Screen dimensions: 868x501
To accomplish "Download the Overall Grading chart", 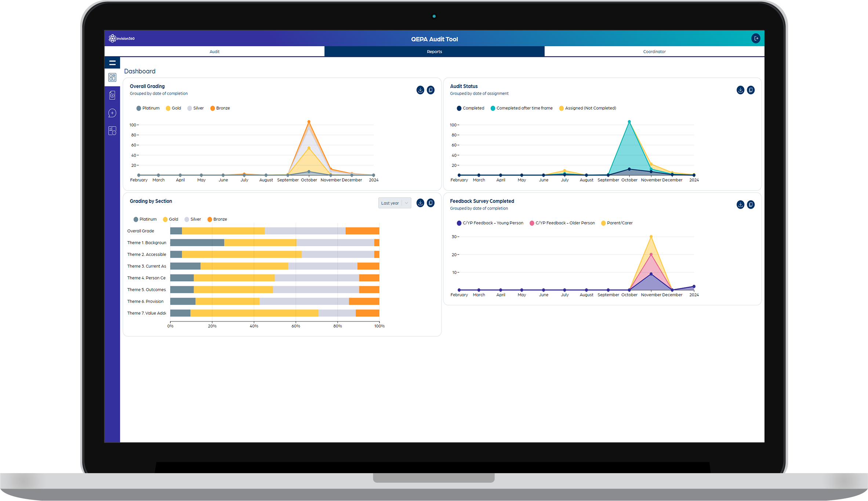I will pyautogui.click(x=420, y=90).
